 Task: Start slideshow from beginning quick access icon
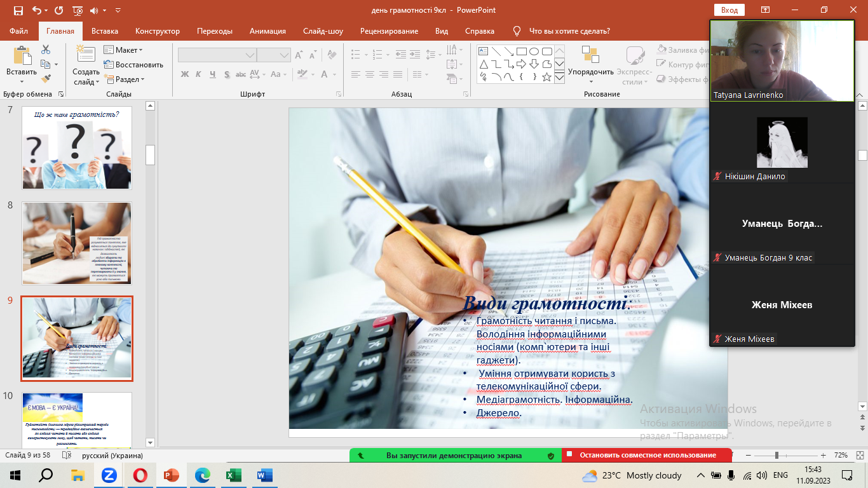point(78,10)
